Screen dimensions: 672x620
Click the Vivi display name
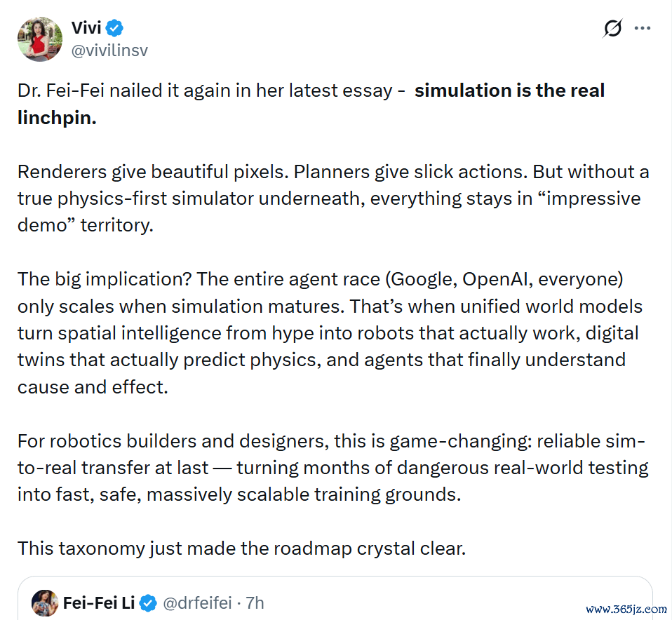[86, 28]
